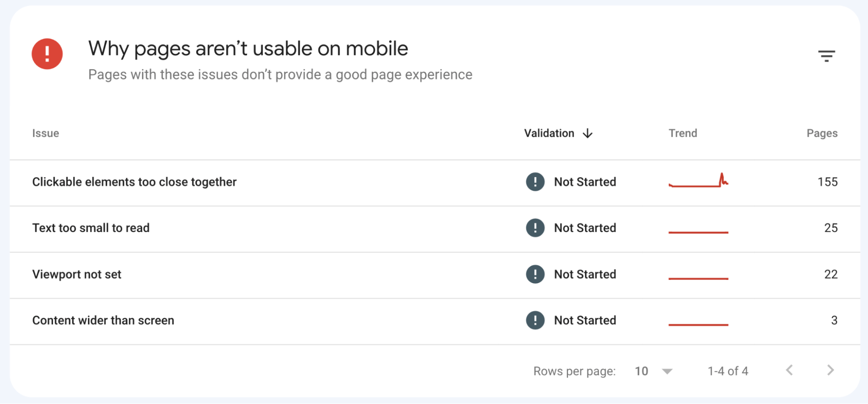Click the Not Started icon for Content wider issue
Image resolution: width=868 pixels, height=404 pixels.
[535, 320]
